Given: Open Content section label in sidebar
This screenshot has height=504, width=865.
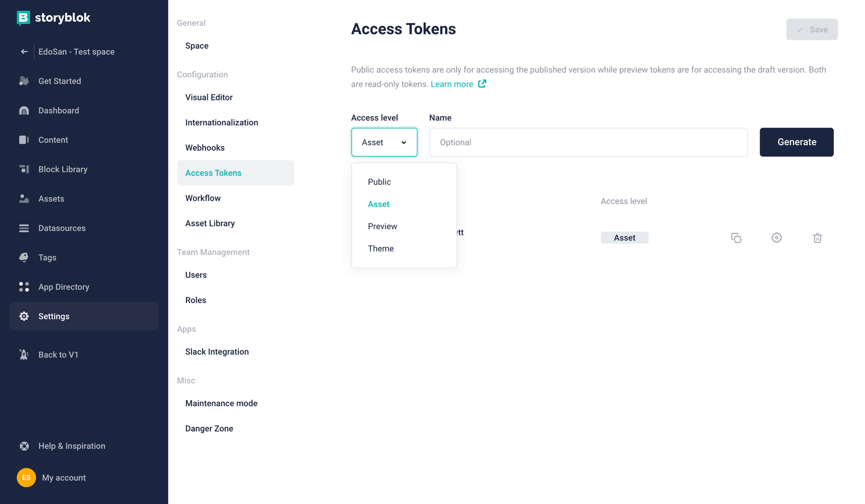Looking at the screenshot, I should [x=53, y=140].
